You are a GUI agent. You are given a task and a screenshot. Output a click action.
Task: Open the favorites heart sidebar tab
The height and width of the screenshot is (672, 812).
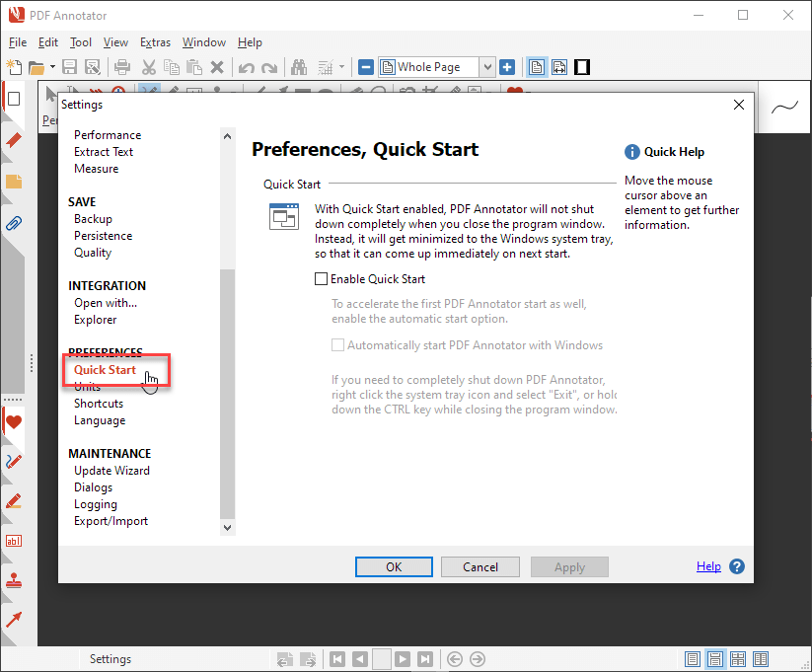tap(14, 422)
